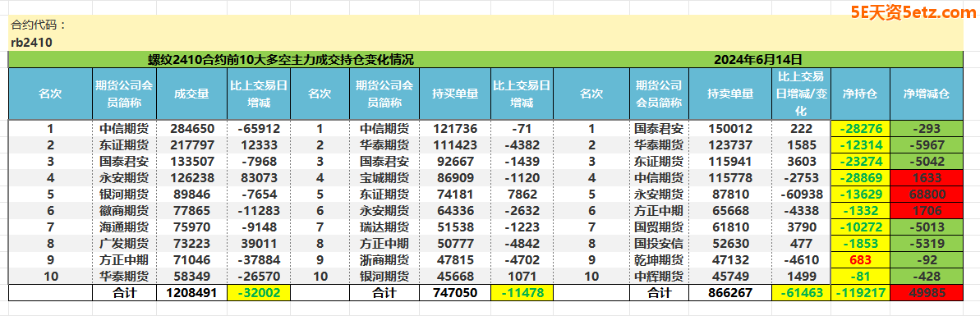980x316 pixels.
Task: Select the green cell showing -293
Action: [x=926, y=129]
